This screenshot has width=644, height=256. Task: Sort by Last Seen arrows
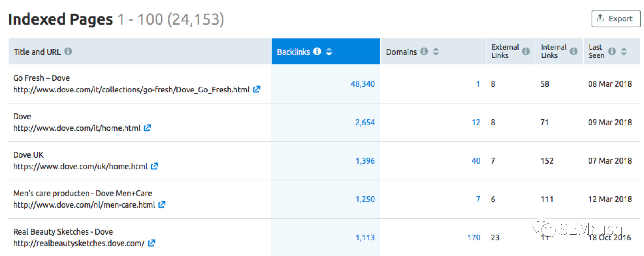(x=624, y=51)
